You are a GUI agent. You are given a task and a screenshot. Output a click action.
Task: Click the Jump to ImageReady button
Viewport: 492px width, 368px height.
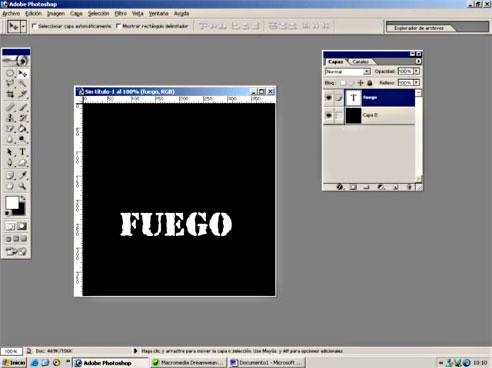click(x=16, y=251)
